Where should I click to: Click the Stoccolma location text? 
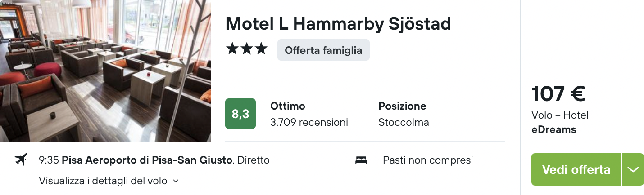click(404, 122)
